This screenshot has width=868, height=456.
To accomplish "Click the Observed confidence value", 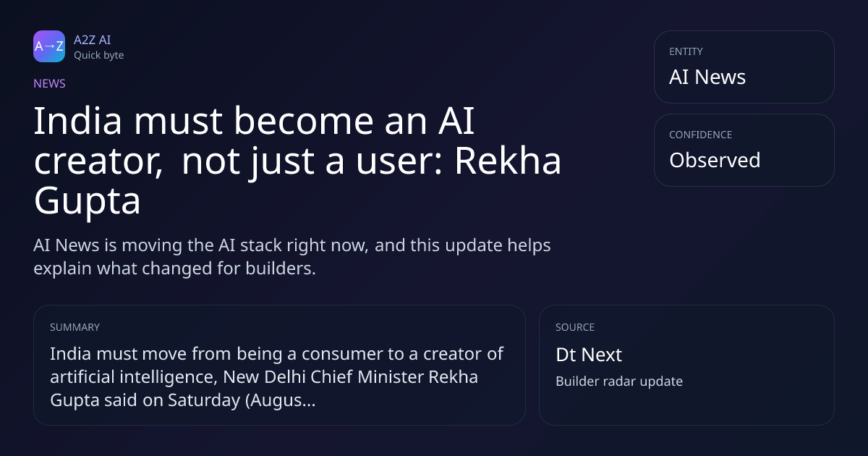I will click(715, 160).
